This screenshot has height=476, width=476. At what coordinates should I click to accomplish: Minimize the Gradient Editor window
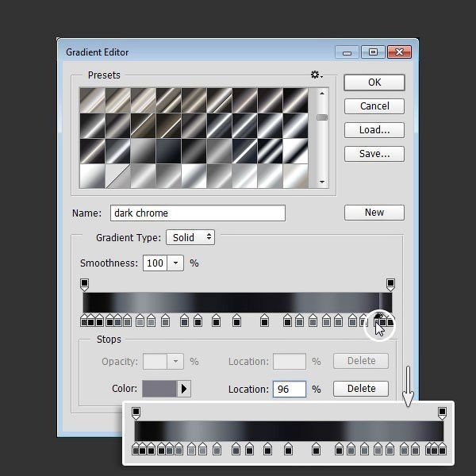(x=347, y=52)
